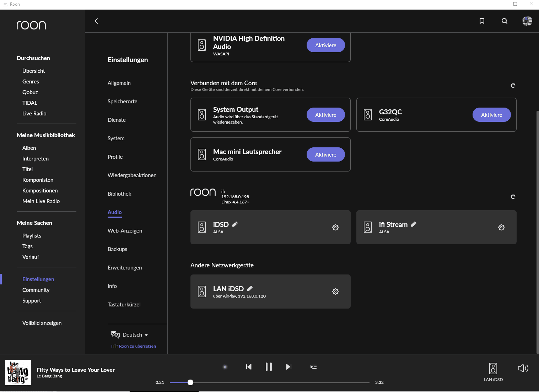Pause the current track

point(269,367)
